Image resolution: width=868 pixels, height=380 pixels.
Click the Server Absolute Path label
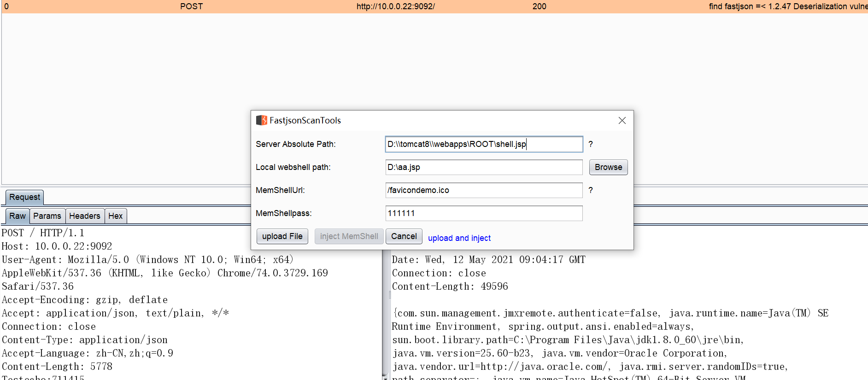point(296,144)
